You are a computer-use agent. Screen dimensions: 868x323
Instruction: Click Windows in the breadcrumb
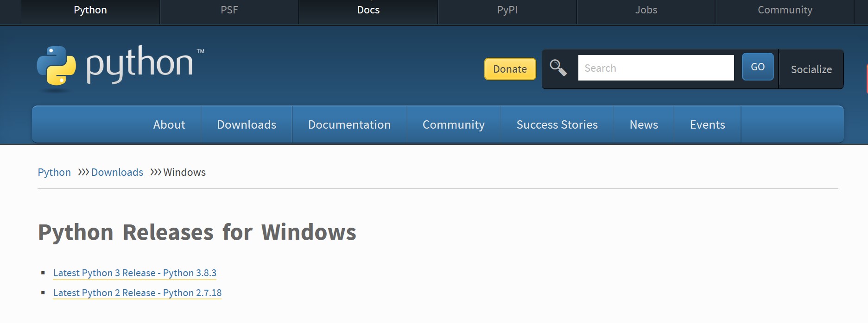pyautogui.click(x=184, y=172)
